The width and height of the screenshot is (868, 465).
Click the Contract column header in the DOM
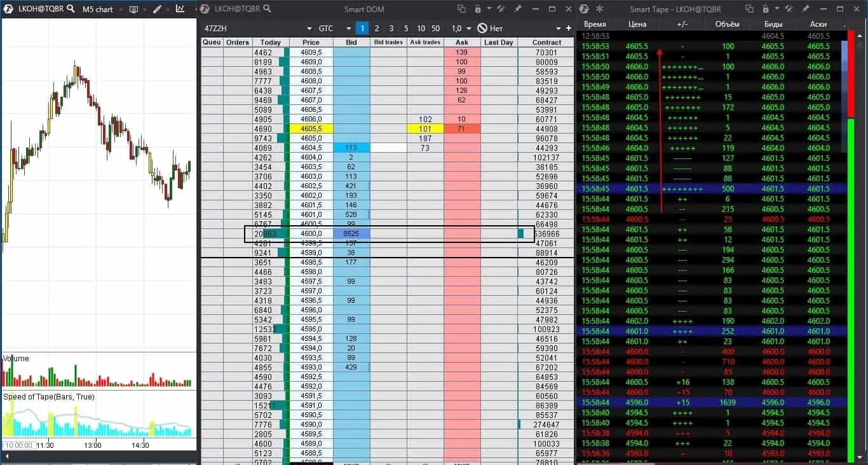pyautogui.click(x=546, y=43)
